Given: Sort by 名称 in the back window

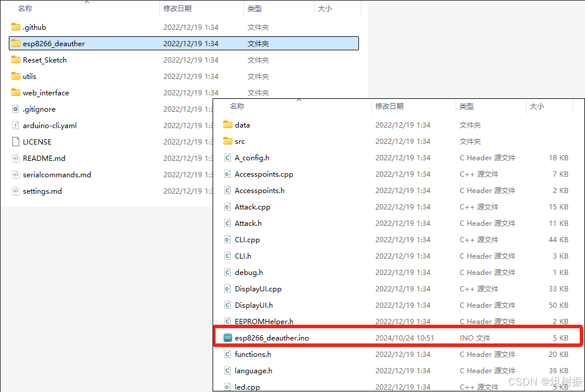Looking at the screenshot, I should click(25, 9).
